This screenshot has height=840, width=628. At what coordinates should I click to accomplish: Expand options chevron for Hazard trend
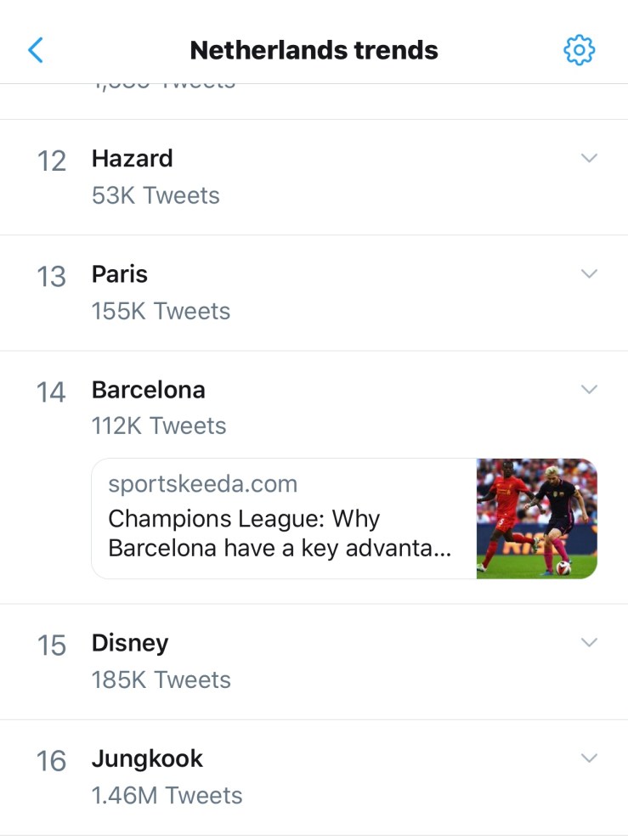pos(589,158)
